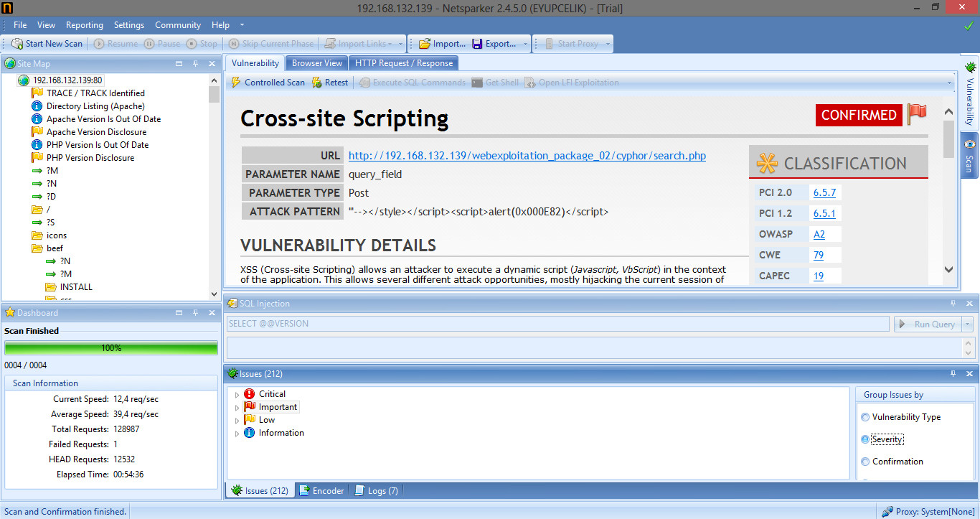
Task: Click the globe icon for 192.168.132.139:80
Action: (x=24, y=80)
